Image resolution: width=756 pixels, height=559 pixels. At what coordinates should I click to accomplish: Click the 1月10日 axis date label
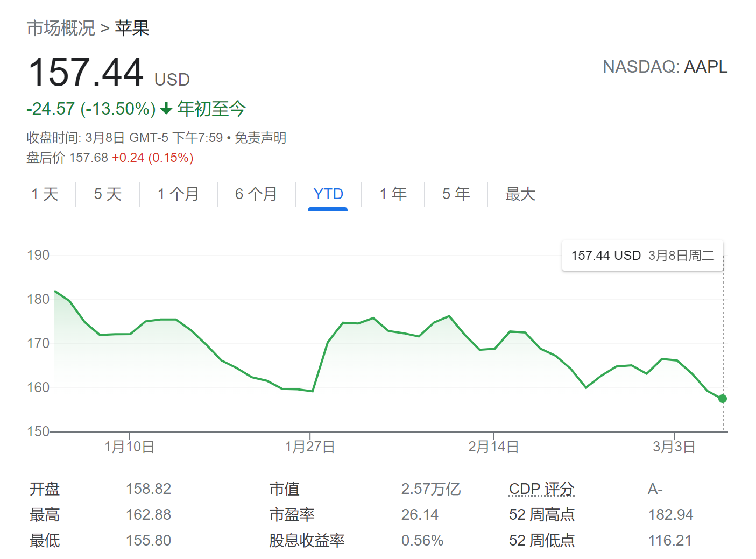pyautogui.click(x=129, y=447)
